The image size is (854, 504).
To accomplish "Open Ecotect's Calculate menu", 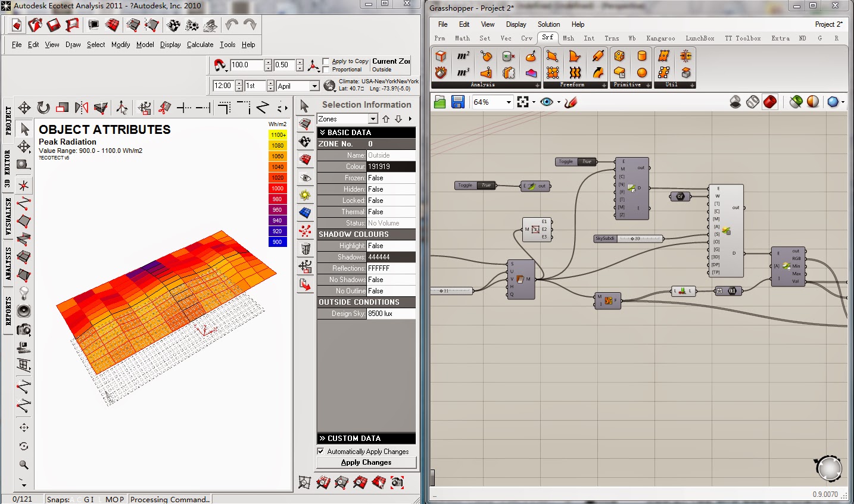I will 200,45.
